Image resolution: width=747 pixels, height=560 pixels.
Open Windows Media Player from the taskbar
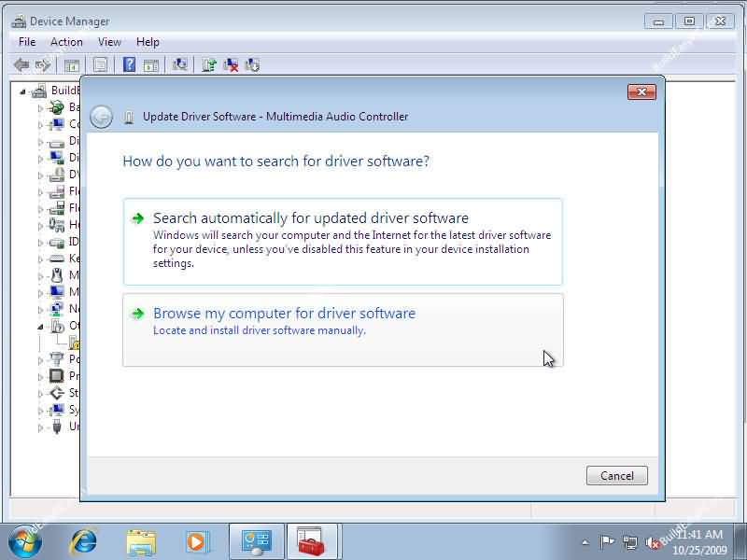(x=197, y=542)
